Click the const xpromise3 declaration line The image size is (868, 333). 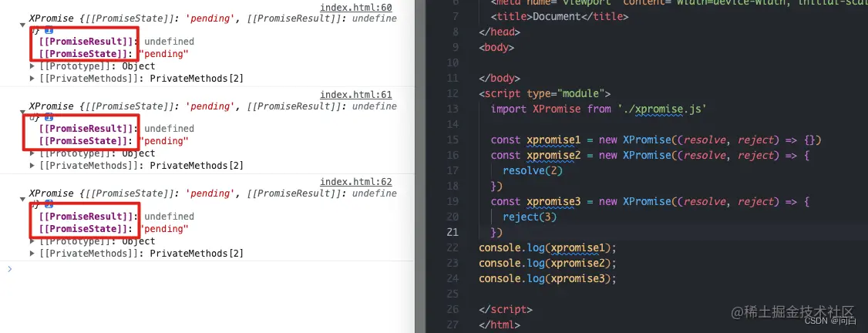[x=650, y=202]
